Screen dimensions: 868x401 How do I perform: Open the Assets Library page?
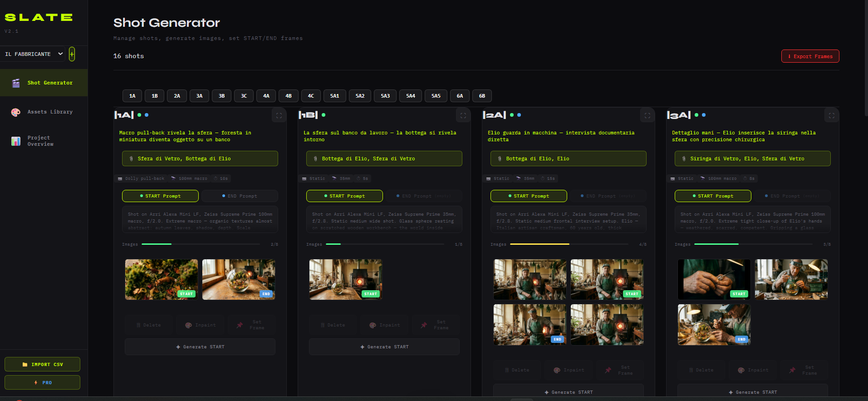pyautogui.click(x=44, y=112)
